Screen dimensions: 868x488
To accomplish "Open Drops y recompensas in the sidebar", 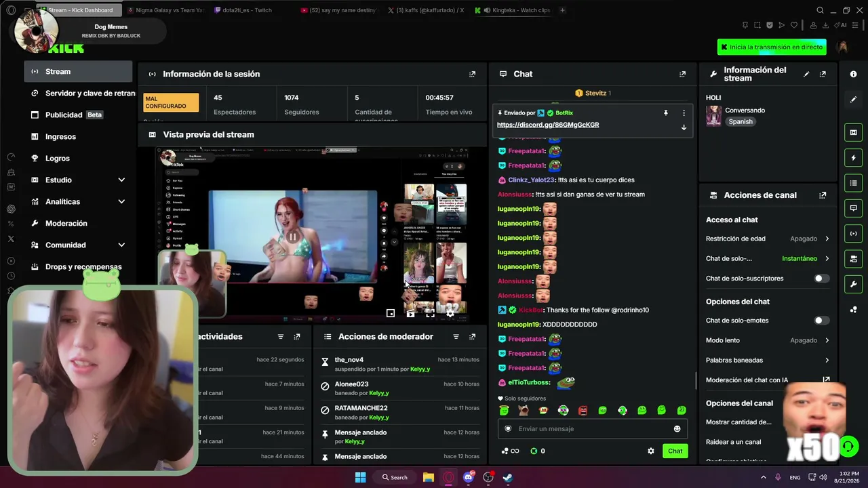I will pos(78,266).
